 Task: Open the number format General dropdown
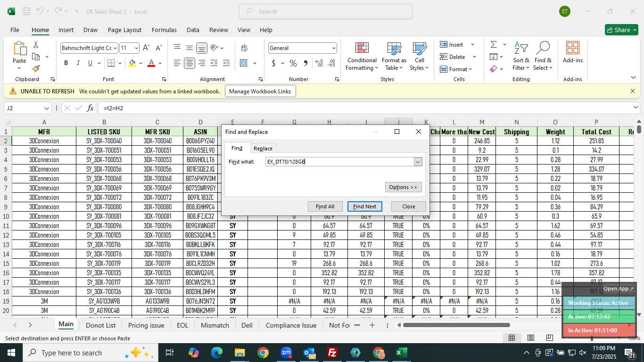[x=334, y=48]
